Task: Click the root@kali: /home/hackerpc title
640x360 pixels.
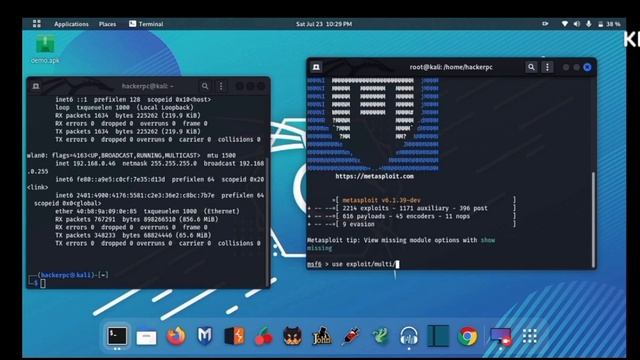Action: point(451,67)
